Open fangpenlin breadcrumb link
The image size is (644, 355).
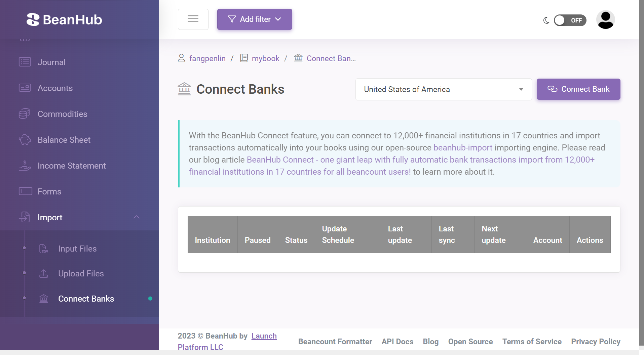click(207, 58)
